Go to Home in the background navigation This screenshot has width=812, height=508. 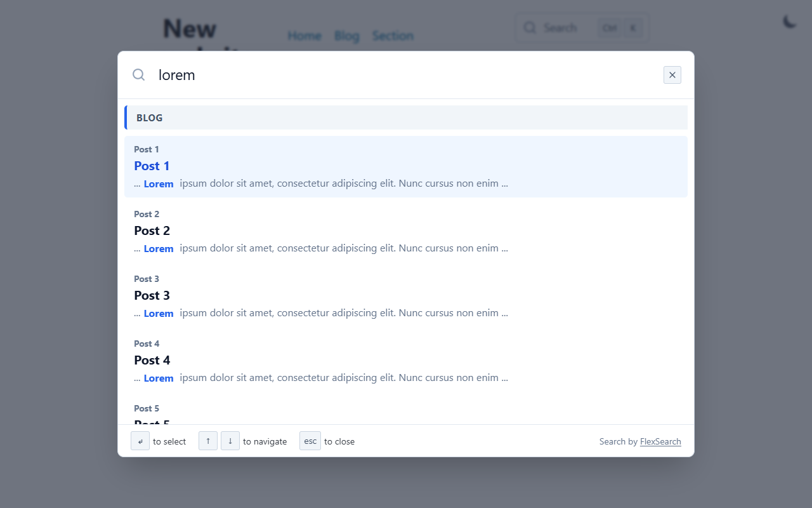point(304,36)
